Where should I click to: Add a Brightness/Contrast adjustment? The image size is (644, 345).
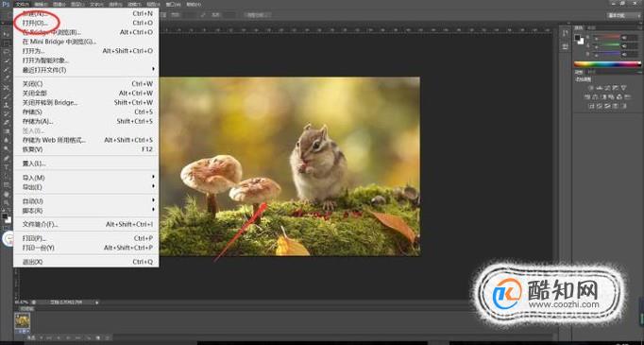pyautogui.click(x=591, y=88)
